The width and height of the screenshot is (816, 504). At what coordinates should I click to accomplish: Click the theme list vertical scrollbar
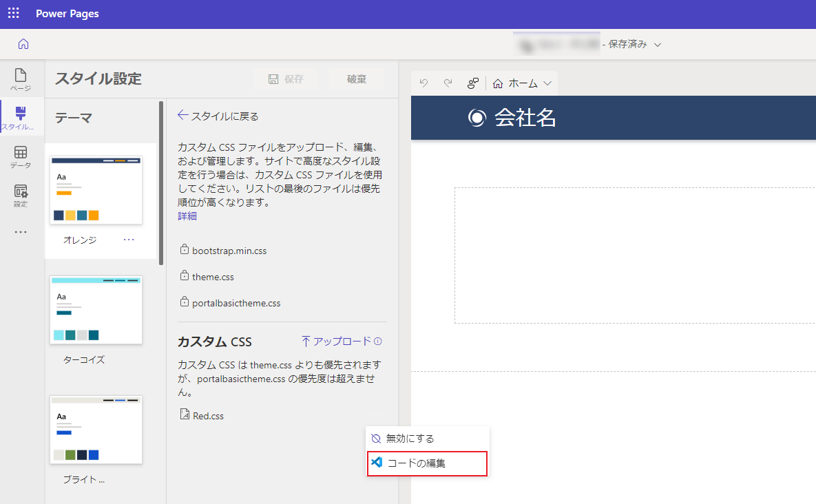(x=161, y=183)
